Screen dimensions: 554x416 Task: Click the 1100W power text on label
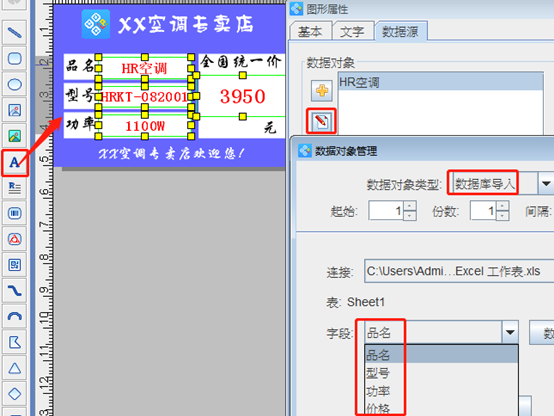coord(145,126)
